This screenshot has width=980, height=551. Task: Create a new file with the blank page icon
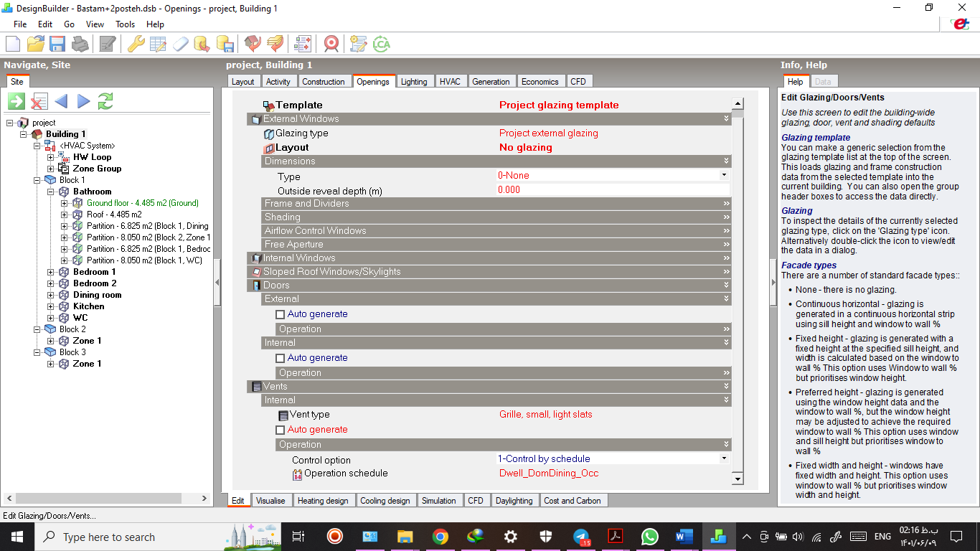(13, 44)
